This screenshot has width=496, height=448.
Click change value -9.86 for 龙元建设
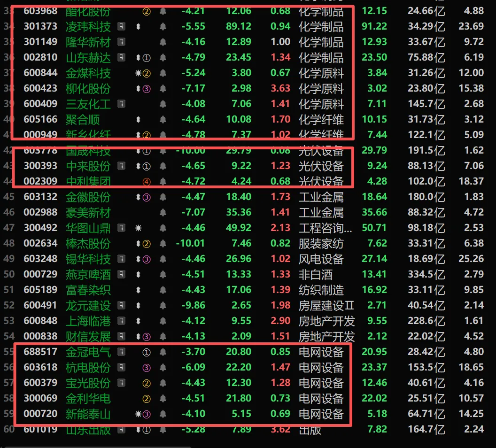193,305
